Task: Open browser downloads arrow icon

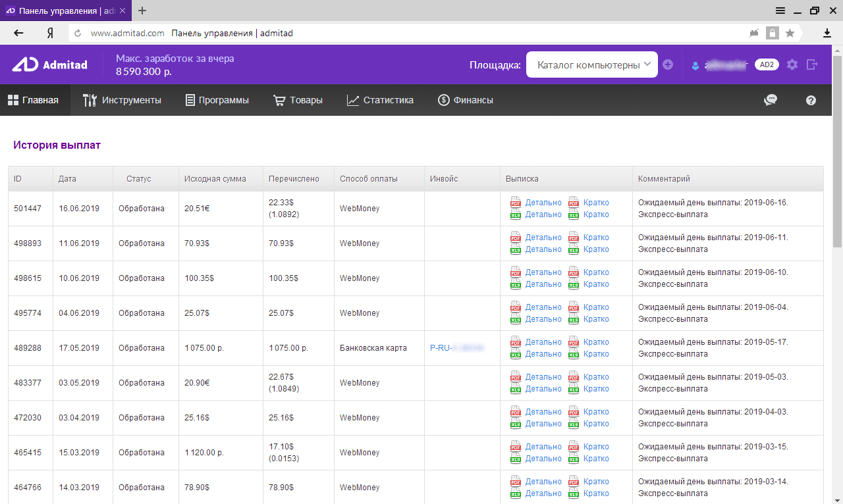Action: click(x=827, y=33)
